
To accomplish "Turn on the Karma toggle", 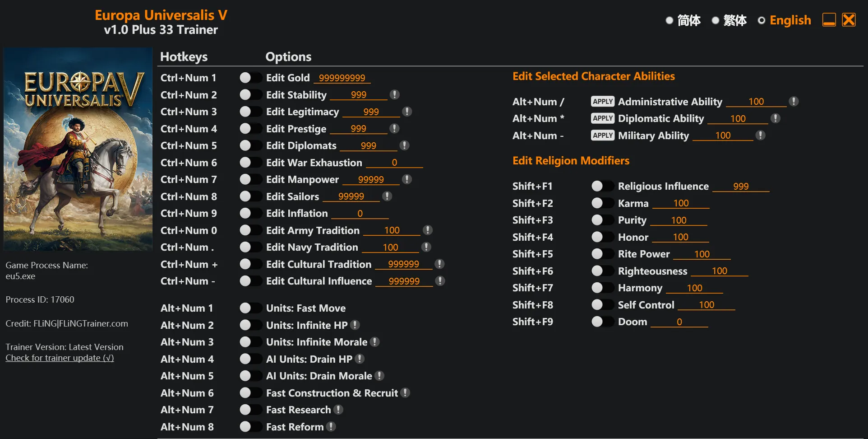I will (602, 203).
